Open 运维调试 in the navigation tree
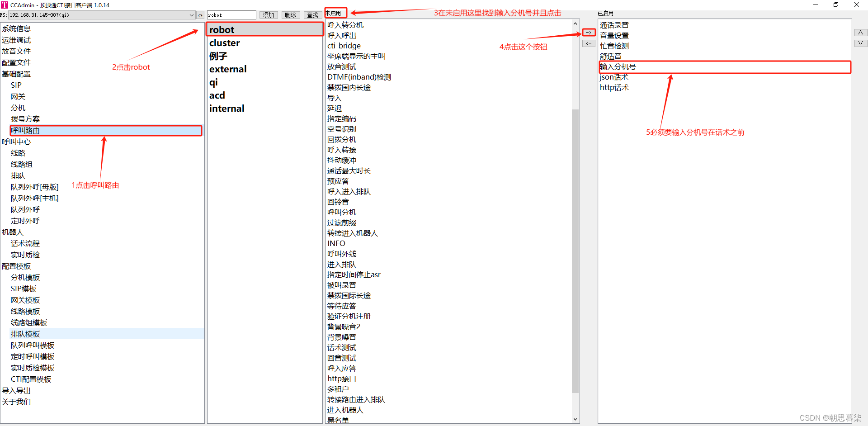Image resolution: width=868 pixels, height=426 pixels. (16, 40)
